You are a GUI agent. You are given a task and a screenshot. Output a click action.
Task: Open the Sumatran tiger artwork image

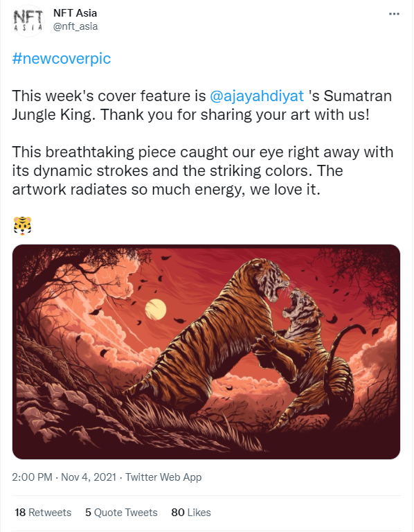pos(206,352)
